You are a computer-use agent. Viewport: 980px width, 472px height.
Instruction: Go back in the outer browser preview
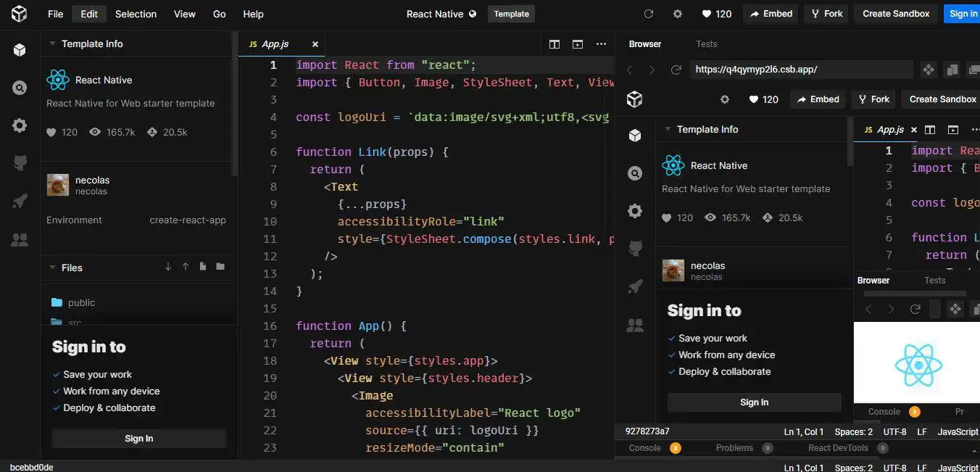coord(629,70)
